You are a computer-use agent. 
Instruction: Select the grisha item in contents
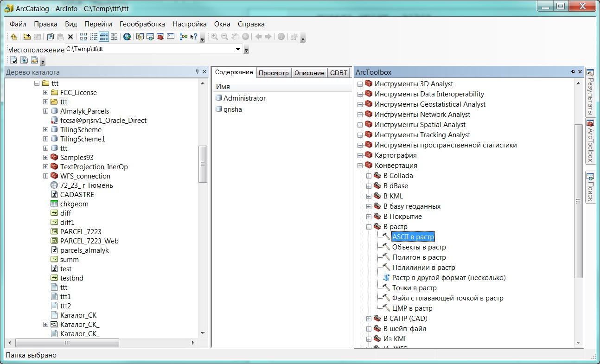(233, 109)
